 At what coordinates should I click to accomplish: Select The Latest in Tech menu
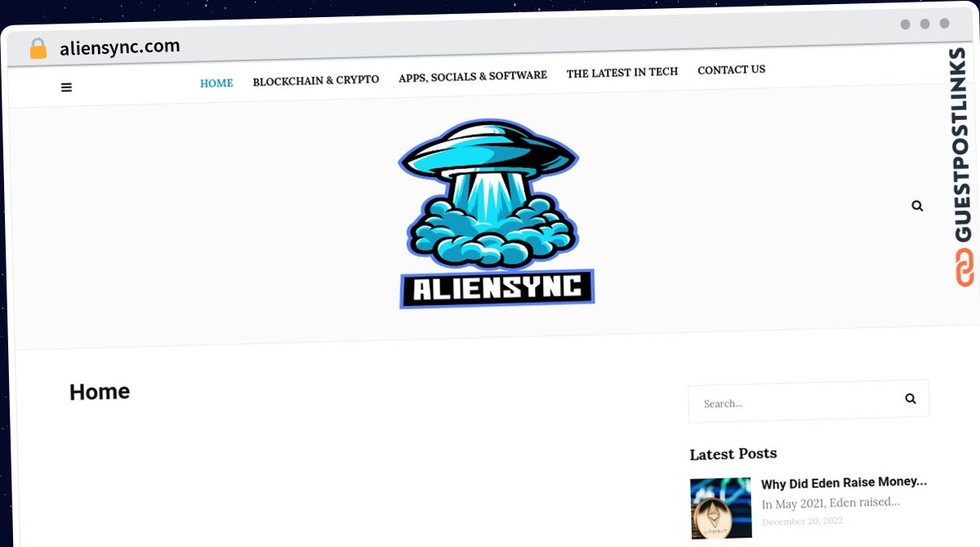click(622, 73)
